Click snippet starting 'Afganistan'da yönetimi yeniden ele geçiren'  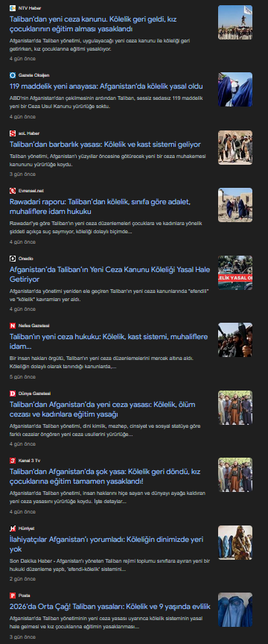click(109, 295)
